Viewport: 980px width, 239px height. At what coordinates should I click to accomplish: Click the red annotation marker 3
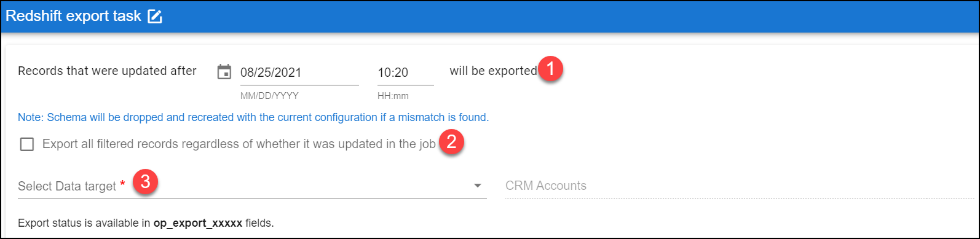click(x=145, y=182)
